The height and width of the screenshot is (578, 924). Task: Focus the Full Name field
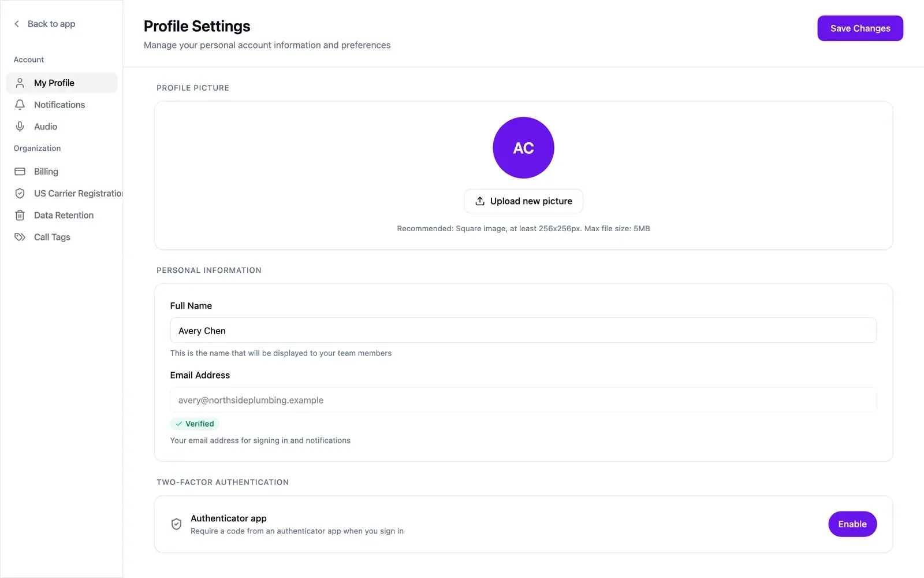point(523,331)
